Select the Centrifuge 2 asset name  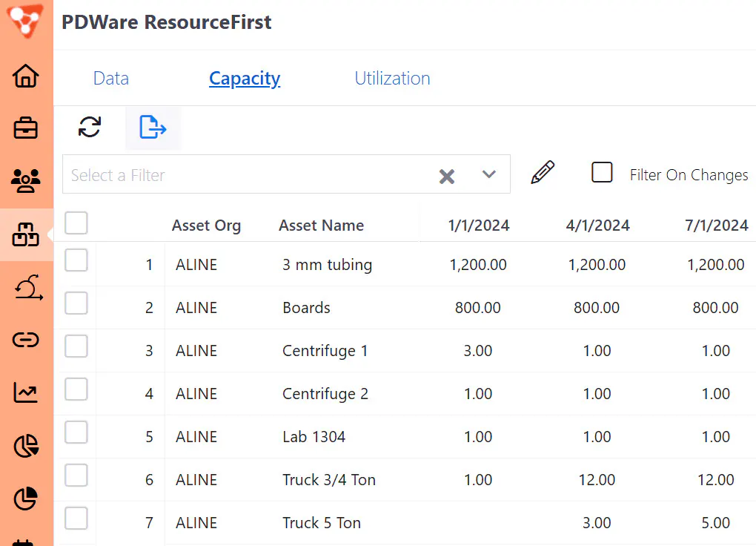pos(325,394)
